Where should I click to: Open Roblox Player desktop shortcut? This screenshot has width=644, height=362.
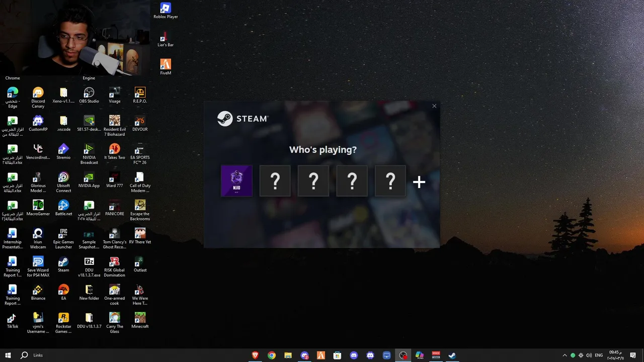click(x=166, y=11)
